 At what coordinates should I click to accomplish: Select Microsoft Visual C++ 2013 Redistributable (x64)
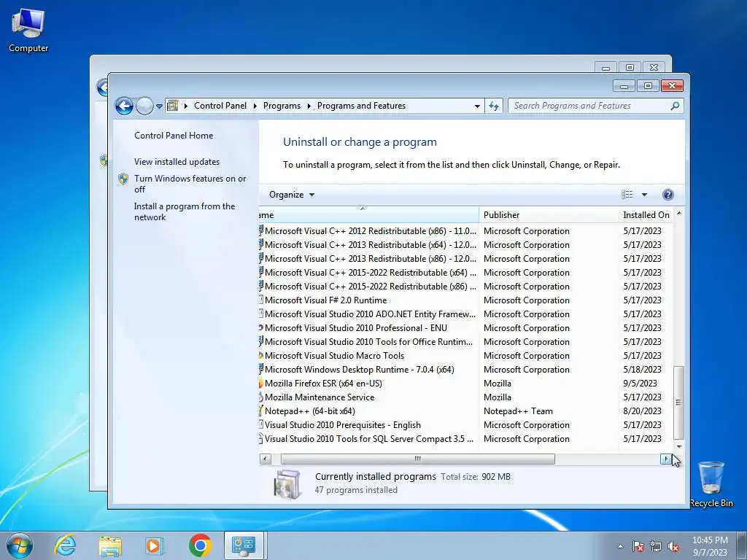(466, 245)
